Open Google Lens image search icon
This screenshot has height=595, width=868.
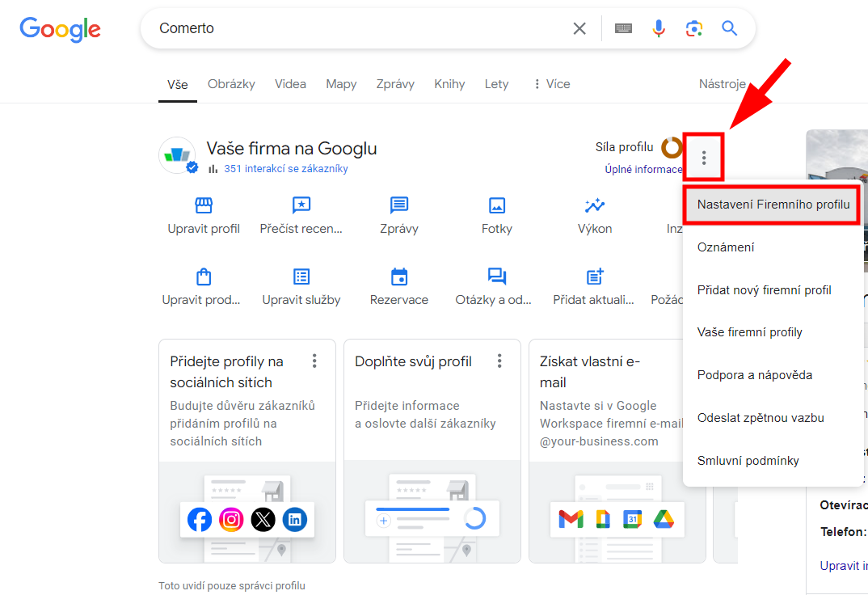693,28
